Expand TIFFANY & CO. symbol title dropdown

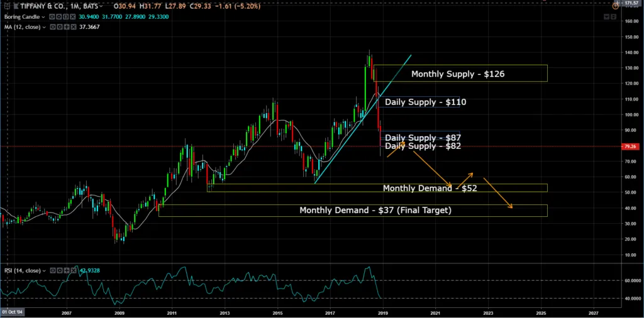point(101,6)
